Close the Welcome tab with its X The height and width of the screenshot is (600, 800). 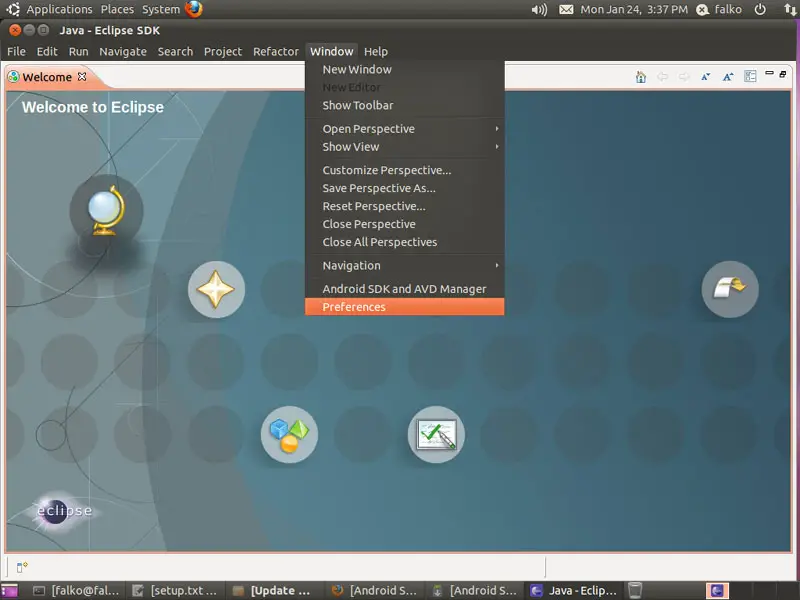coord(82,77)
